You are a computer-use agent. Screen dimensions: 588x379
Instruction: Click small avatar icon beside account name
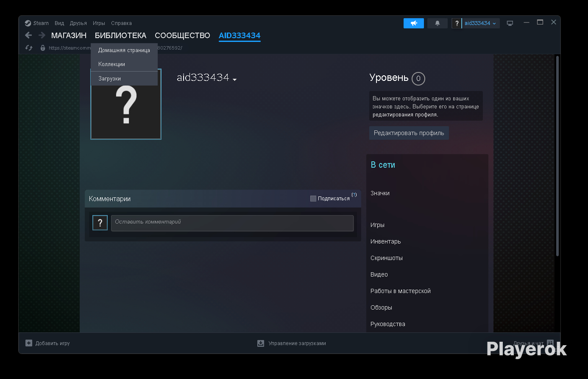click(x=457, y=23)
